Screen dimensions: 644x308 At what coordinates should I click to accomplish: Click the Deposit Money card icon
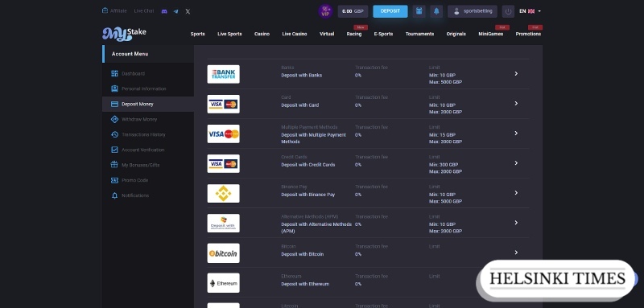coord(114,105)
